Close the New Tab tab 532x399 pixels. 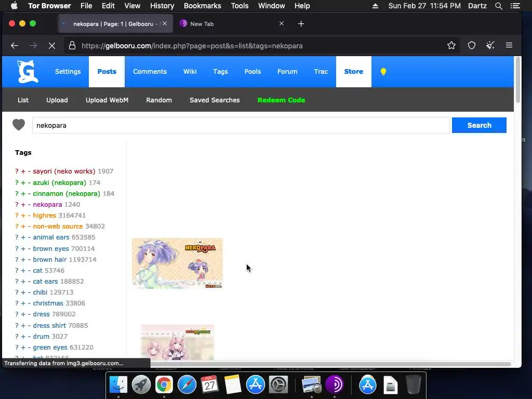pos(281,23)
